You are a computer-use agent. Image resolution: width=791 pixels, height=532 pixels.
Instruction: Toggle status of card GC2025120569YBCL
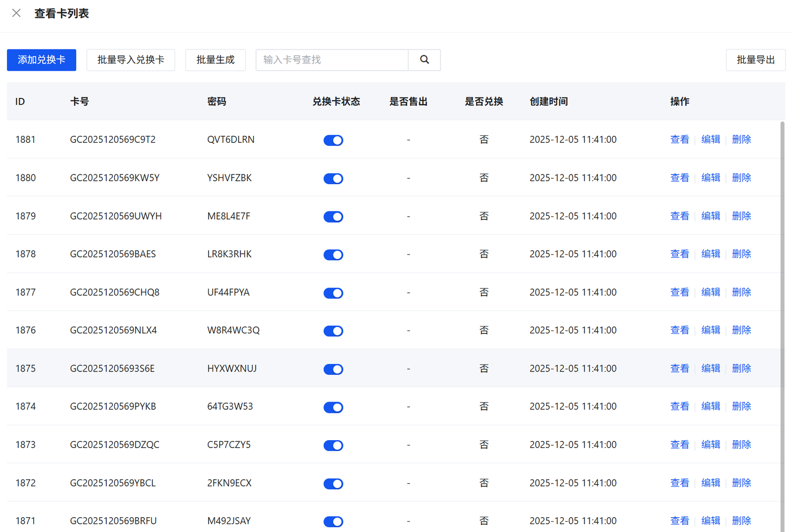click(x=333, y=484)
